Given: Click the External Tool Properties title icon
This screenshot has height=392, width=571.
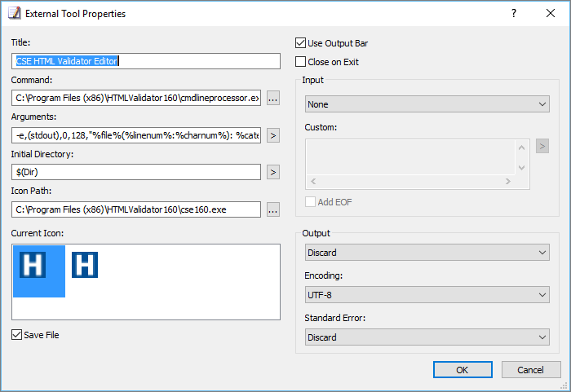Looking at the screenshot, I should pos(15,14).
